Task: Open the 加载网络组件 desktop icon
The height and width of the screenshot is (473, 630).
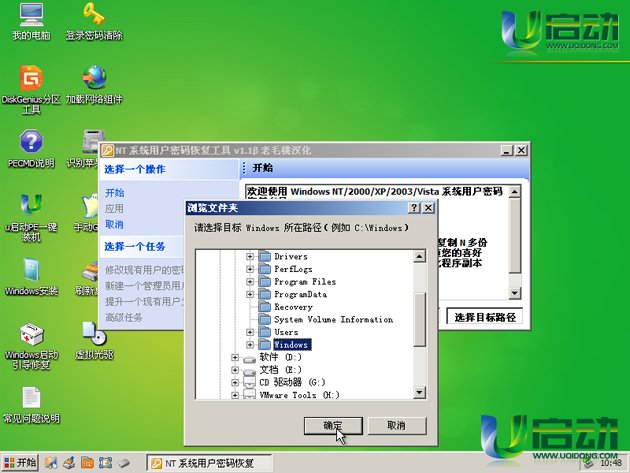Action: coord(94,85)
